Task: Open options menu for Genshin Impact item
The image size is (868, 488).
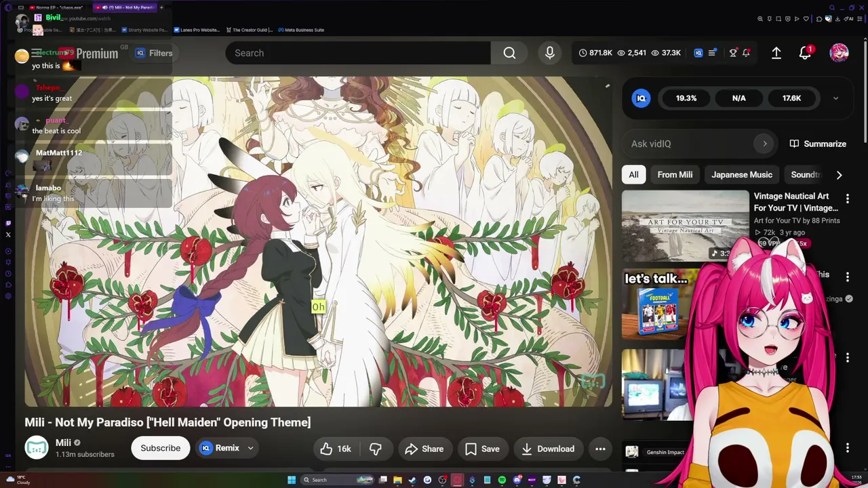Action: 847,447
